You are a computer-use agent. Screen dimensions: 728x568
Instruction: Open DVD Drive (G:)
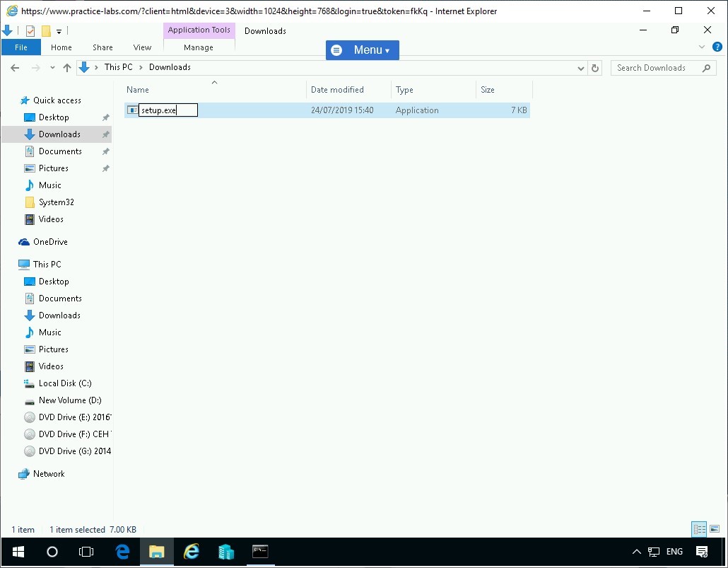[74, 451]
